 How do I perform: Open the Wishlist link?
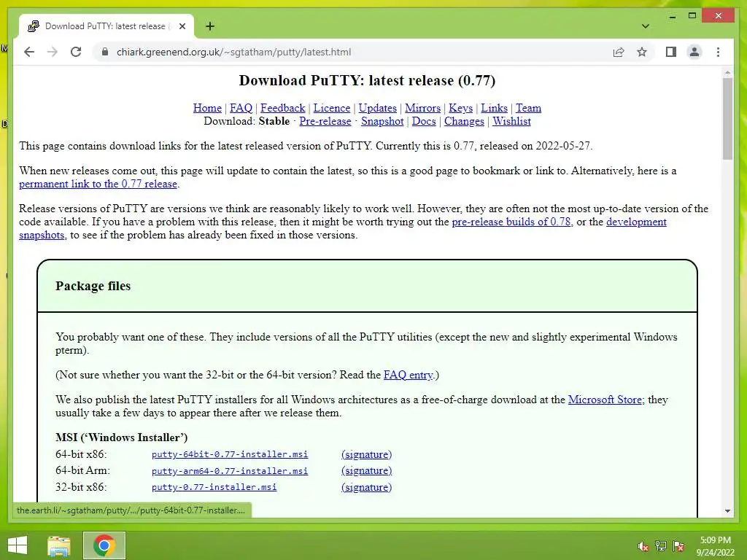511,122
